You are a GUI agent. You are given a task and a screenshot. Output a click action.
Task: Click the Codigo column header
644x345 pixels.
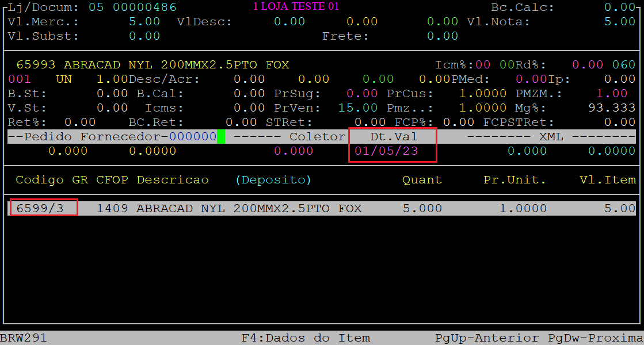point(40,180)
